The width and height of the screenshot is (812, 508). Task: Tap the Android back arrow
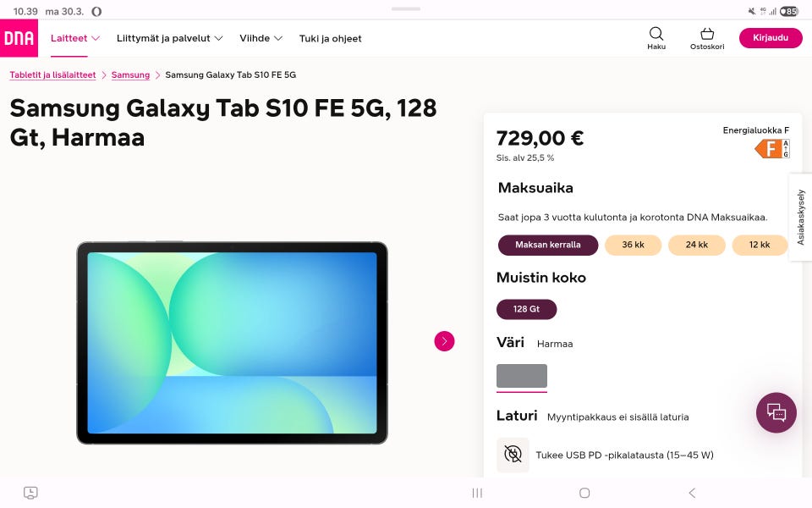pos(692,493)
